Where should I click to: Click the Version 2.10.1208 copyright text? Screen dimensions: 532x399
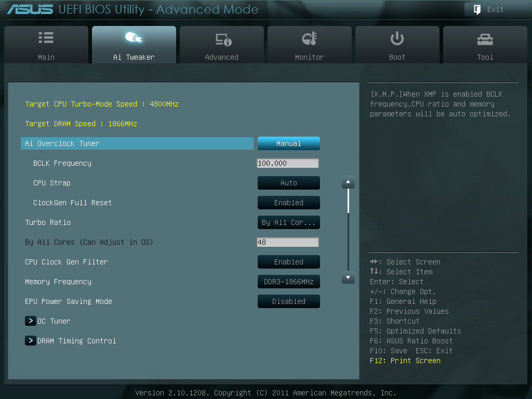(x=265, y=393)
